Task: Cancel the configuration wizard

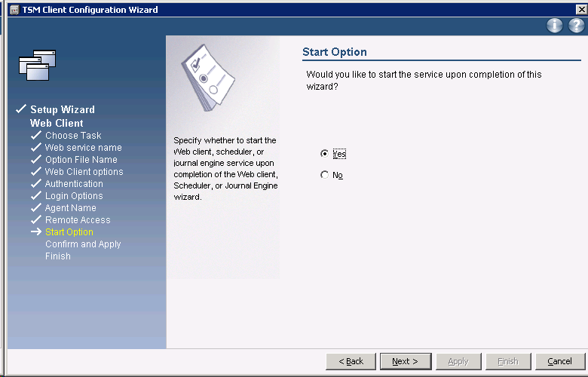Action: [x=559, y=361]
